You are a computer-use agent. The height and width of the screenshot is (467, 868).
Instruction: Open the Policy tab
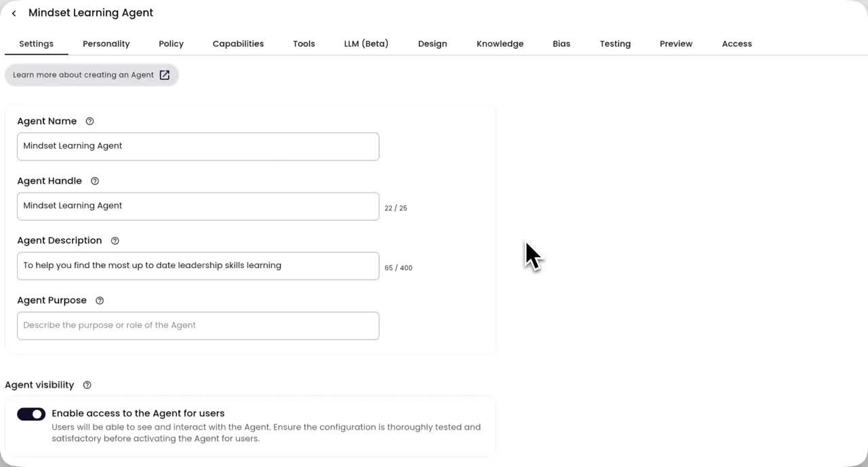(171, 43)
